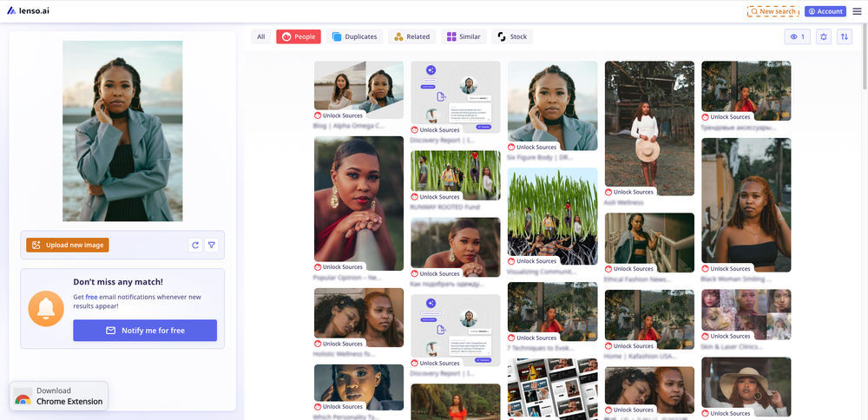Open the hamburger menu icon
Viewport: 868px width, 420px height.
pos(857,11)
